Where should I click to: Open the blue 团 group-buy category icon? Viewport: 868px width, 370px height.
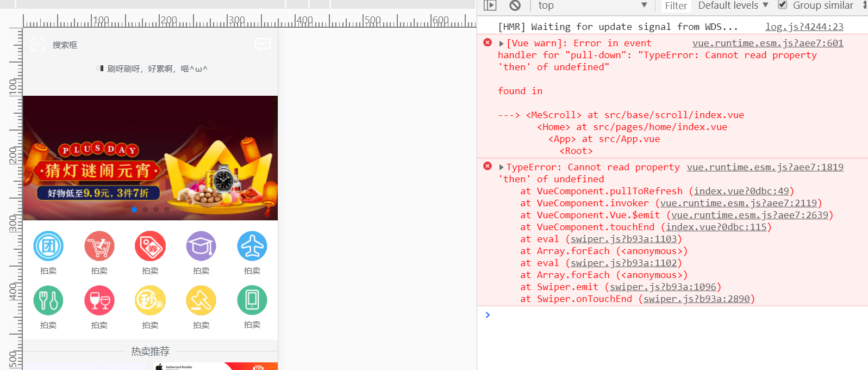(x=48, y=246)
